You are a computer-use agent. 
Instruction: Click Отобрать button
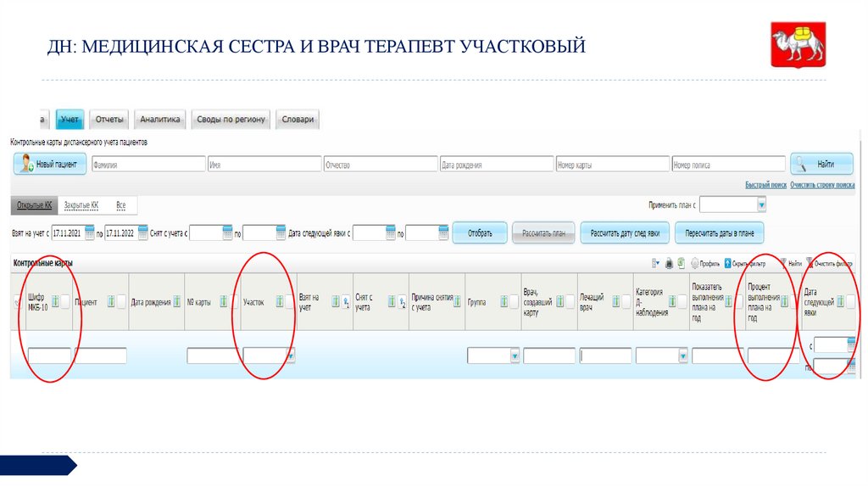click(480, 233)
